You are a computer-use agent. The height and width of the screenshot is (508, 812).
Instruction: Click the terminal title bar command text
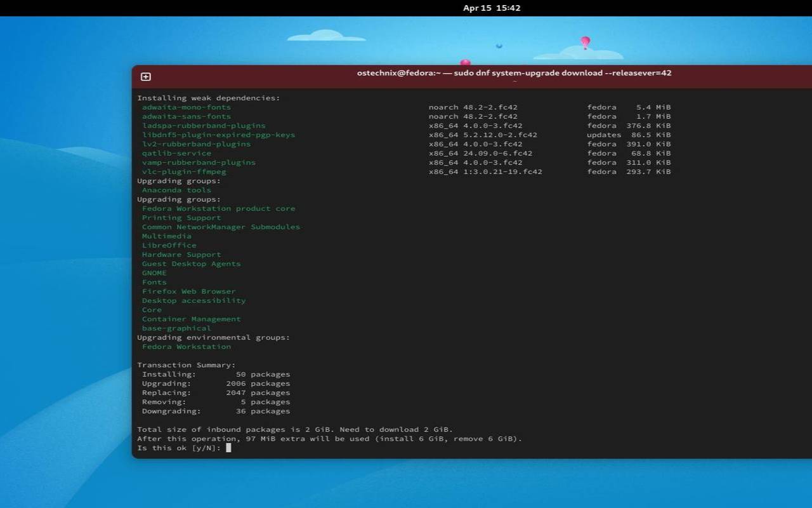[514, 73]
